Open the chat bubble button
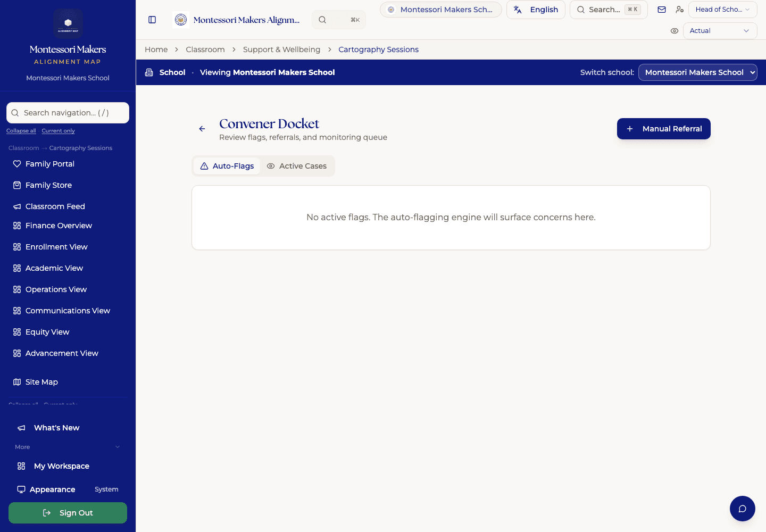Screen dimensions: 766x532 click(x=743, y=509)
